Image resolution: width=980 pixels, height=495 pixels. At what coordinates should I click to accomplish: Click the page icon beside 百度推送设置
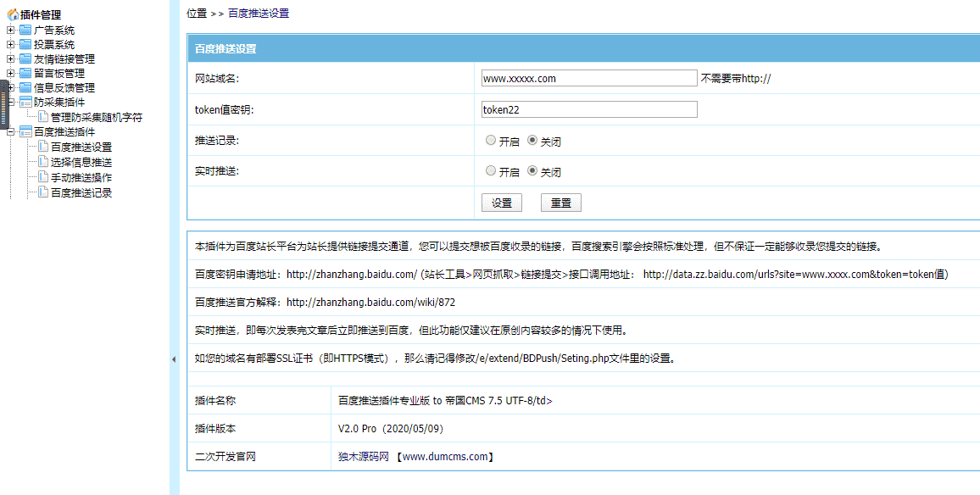(43, 147)
